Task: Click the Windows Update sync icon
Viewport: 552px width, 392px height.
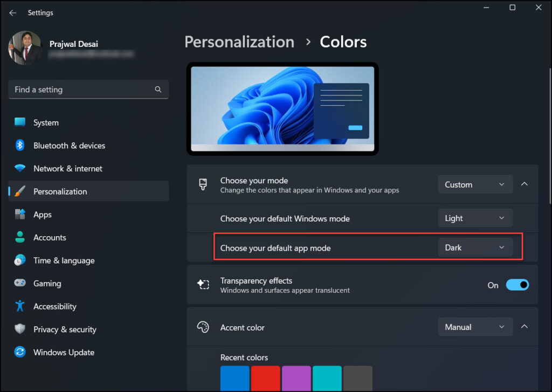Action: 20,352
